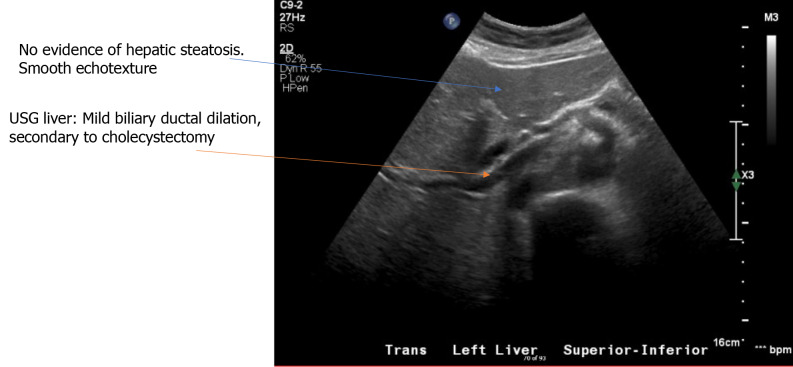Viewport: 793px width, 367px height.
Task: Select the 27Hz frame rate readout
Action: 292,17
